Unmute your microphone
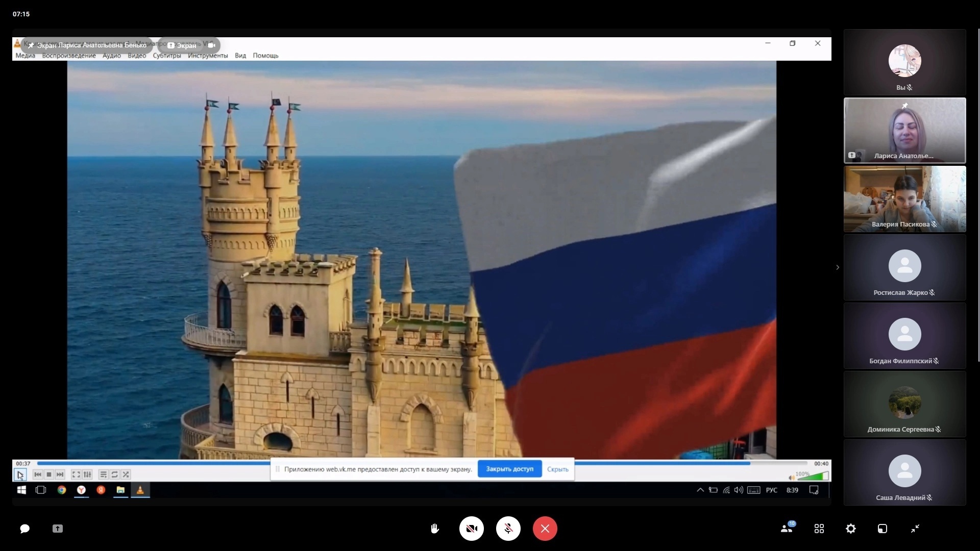This screenshot has height=551, width=980. (508, 529)
